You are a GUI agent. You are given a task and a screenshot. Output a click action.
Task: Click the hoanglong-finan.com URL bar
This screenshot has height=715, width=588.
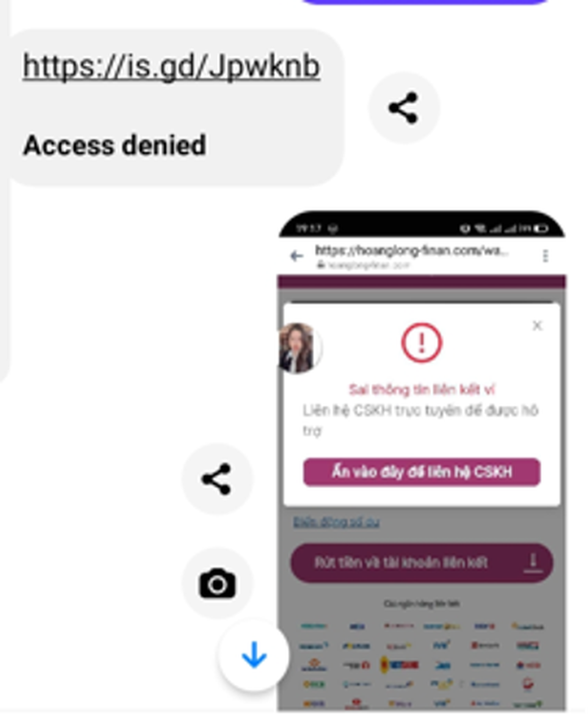412,256
